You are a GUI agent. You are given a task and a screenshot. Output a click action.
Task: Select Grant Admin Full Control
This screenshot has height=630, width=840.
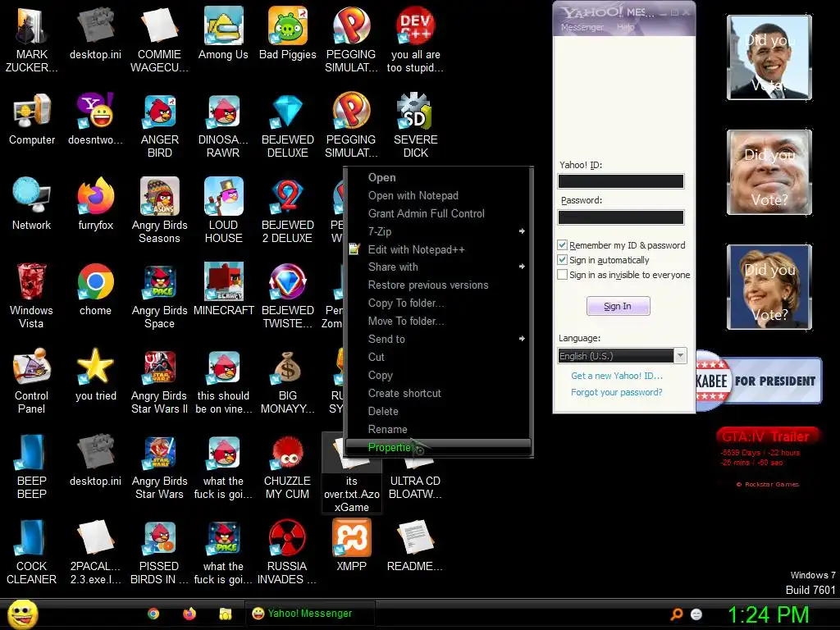tap(439, 213)
